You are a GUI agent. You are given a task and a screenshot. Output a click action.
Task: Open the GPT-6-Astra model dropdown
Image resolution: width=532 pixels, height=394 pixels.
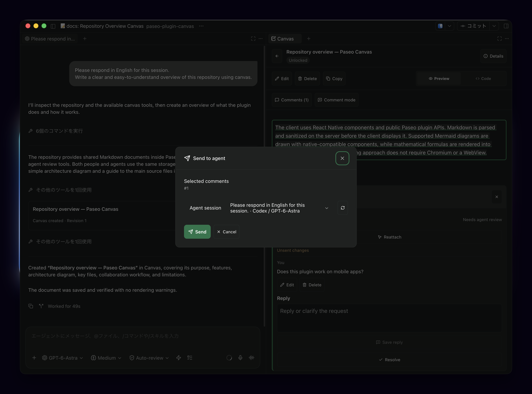tap(62, 358)
